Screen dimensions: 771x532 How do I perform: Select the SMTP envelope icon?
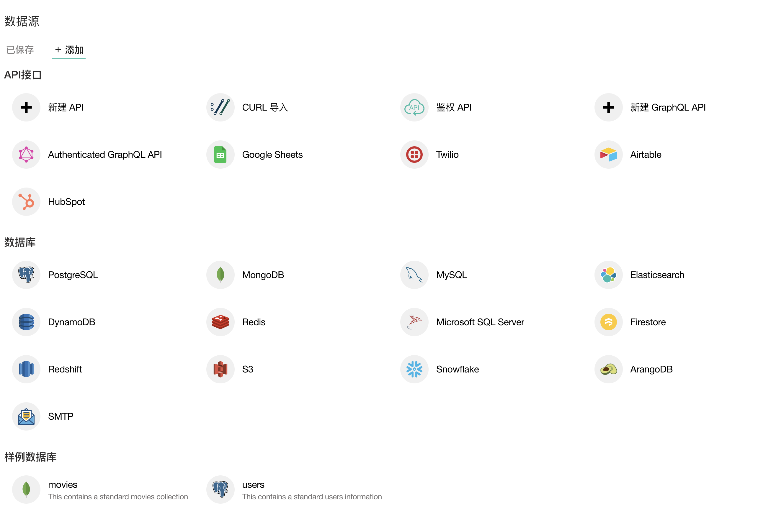pos(26,416)
